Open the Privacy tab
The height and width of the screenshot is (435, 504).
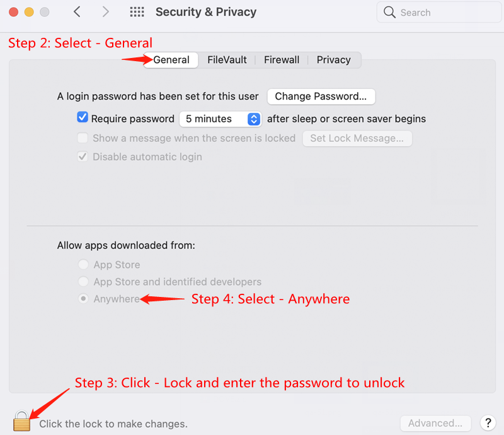point(333,60)
